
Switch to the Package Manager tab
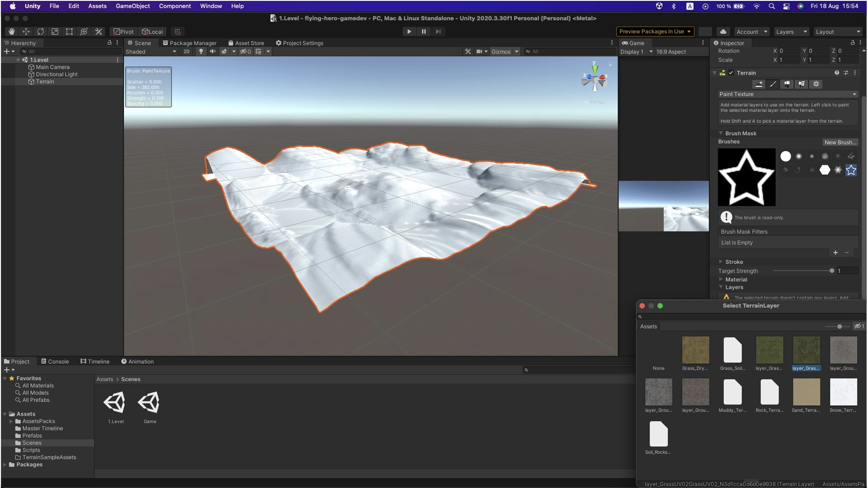click(x=189, y=43)
